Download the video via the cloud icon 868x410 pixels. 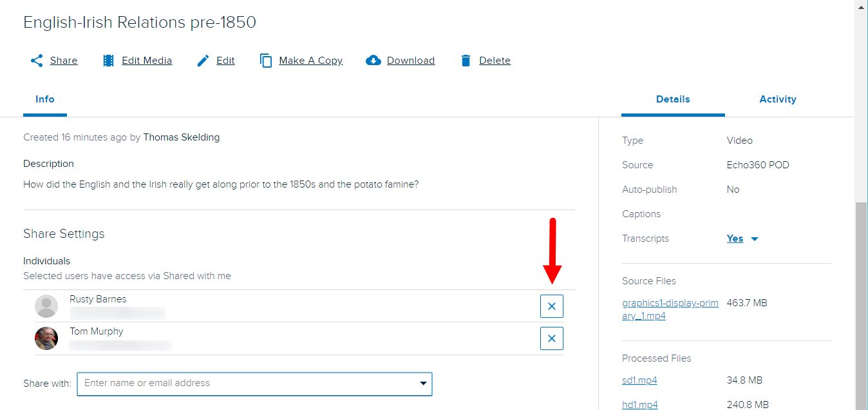[x=373, y=60]
